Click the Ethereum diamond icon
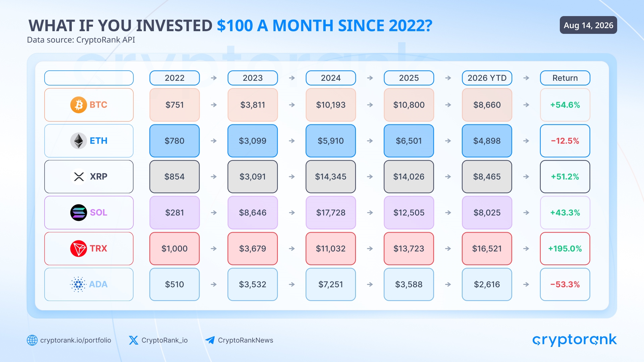Screen dimensions: 644x362 click(78, 141)
